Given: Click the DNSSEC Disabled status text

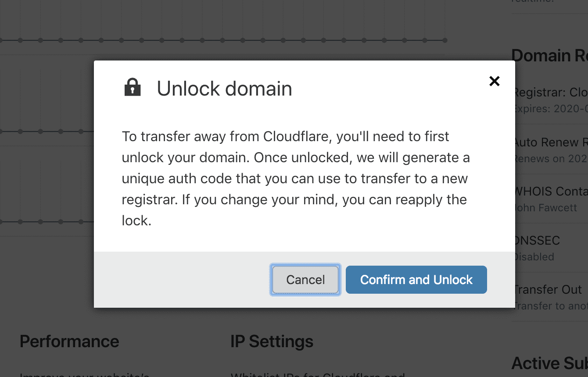Looking at the screenshot, I should 534,257.
